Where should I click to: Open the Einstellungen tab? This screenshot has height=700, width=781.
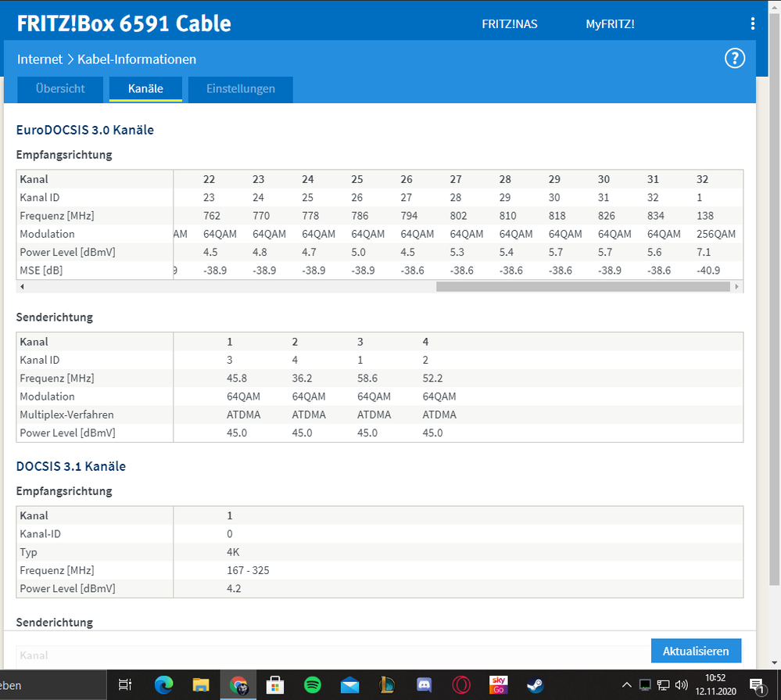[241, 88]
